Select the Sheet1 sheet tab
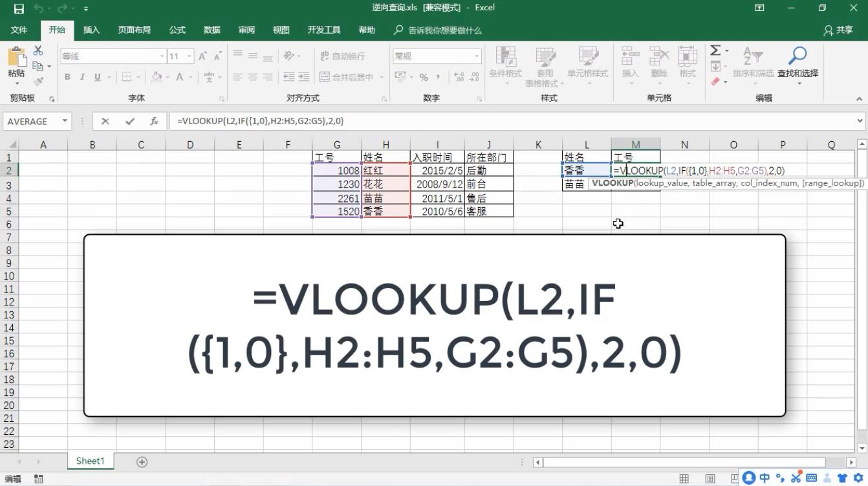This screenshot has width=868, height=486. [x=90, y=461]
